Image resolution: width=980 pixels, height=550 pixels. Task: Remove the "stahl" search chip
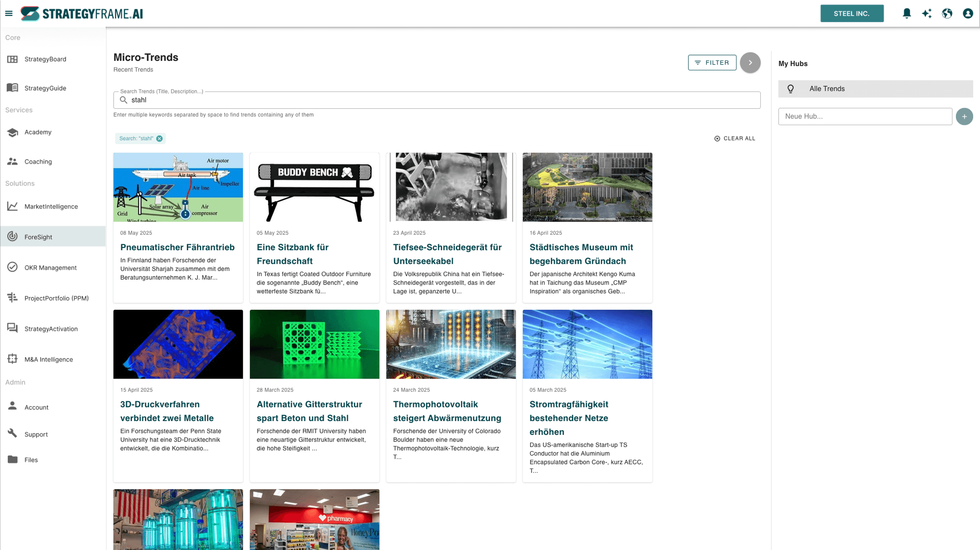160,138
